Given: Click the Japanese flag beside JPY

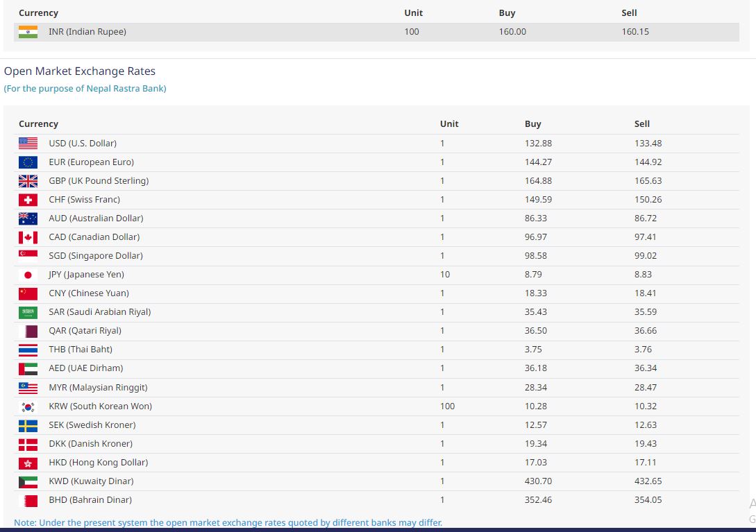Looking at the screenshot, I should tap(28, 275).
